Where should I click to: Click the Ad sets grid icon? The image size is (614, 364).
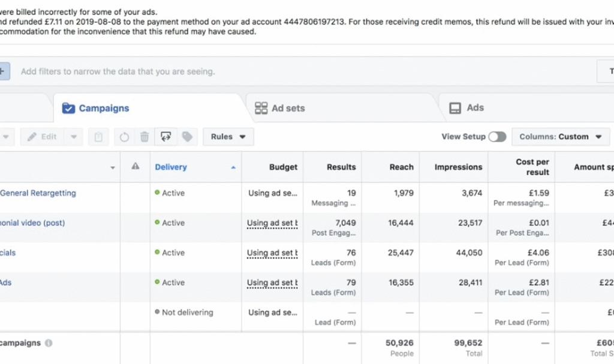261,108
